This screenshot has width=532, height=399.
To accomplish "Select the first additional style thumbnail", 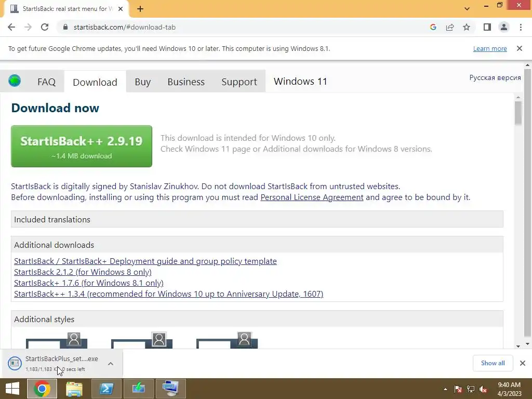I will coord(57,340).
